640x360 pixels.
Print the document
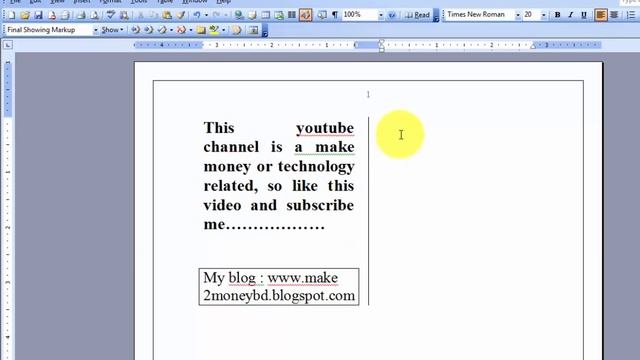click(81, 16)
